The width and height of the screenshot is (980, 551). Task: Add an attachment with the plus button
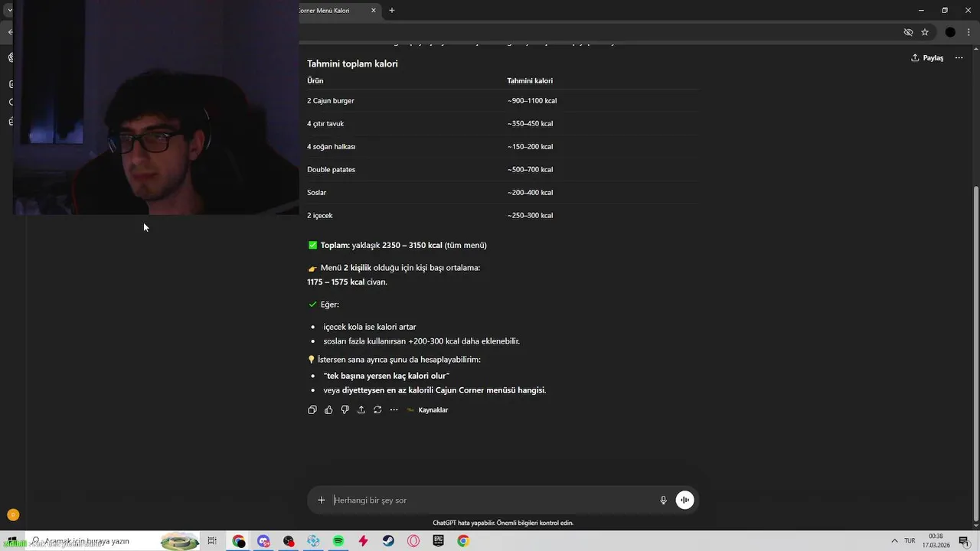[322, 500]
